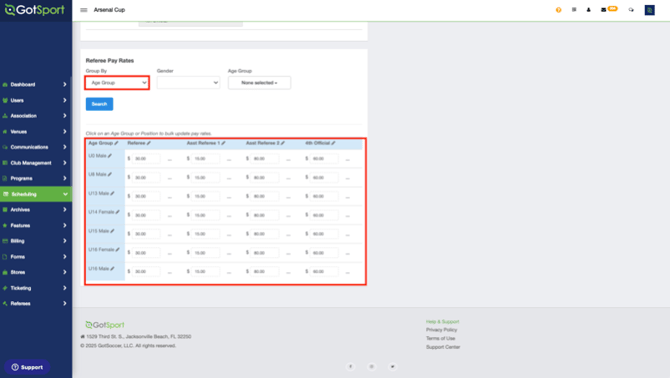Viewport: 670px width, 378px height.
Task: Open the Group By dropdown
Action: [x=117, y=83]
